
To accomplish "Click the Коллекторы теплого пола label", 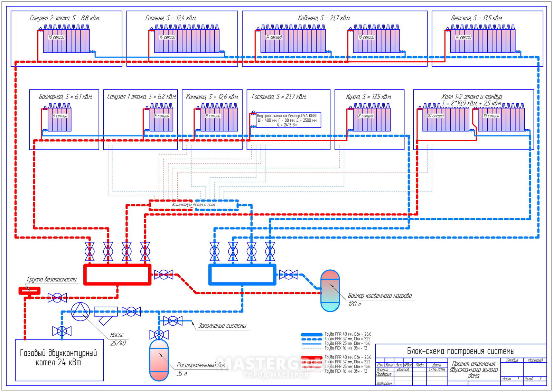I will 194,205.
